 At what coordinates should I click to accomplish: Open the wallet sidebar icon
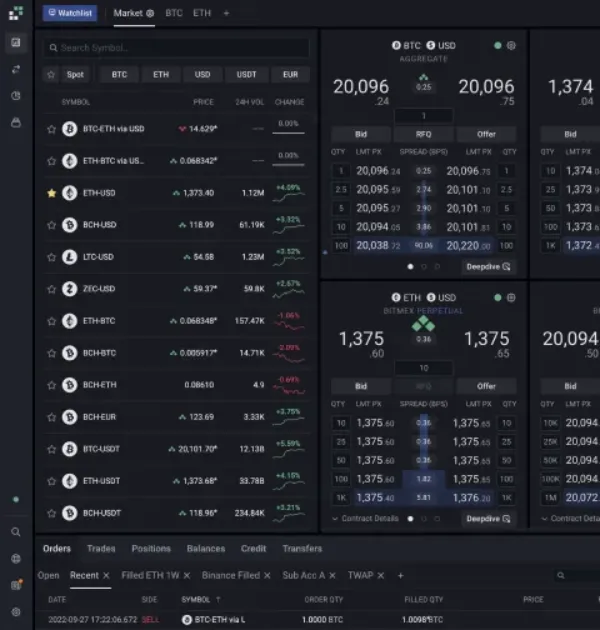(16, 123)
